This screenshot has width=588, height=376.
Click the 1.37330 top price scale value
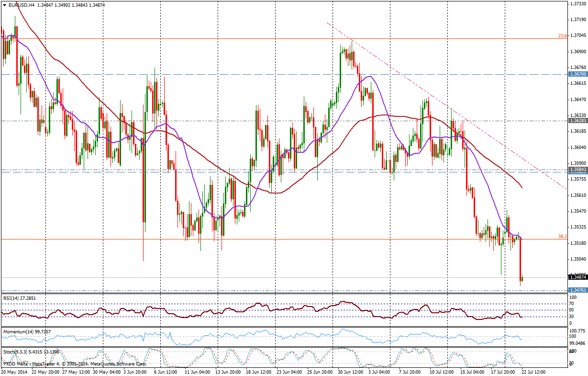(x=577, y=3)
